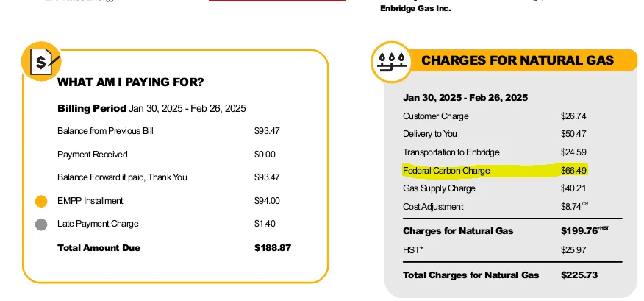The height and width of the screenshot is (301, 644).
Task: Click the Transportation to Enbridge label
Action: click(451, 152)
